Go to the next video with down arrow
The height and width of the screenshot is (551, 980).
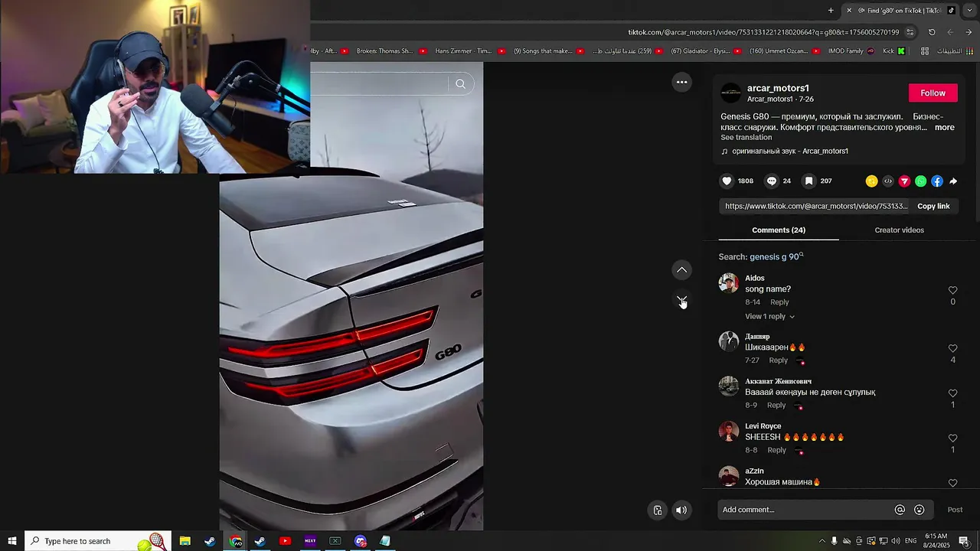coord(681,300)
